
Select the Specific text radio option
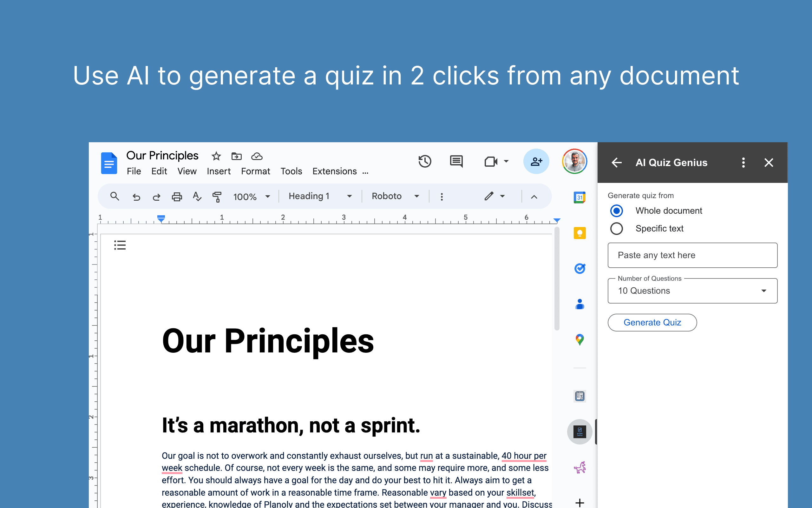[616, 229]
